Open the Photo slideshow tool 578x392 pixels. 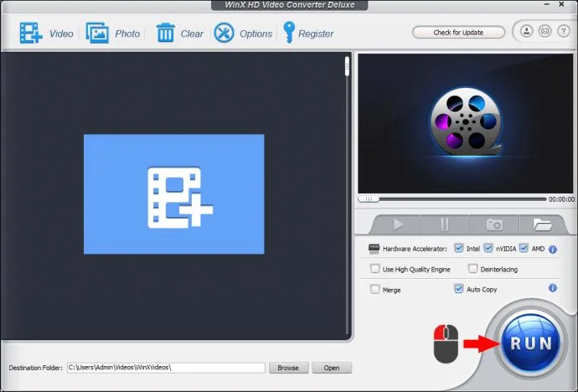97,33
